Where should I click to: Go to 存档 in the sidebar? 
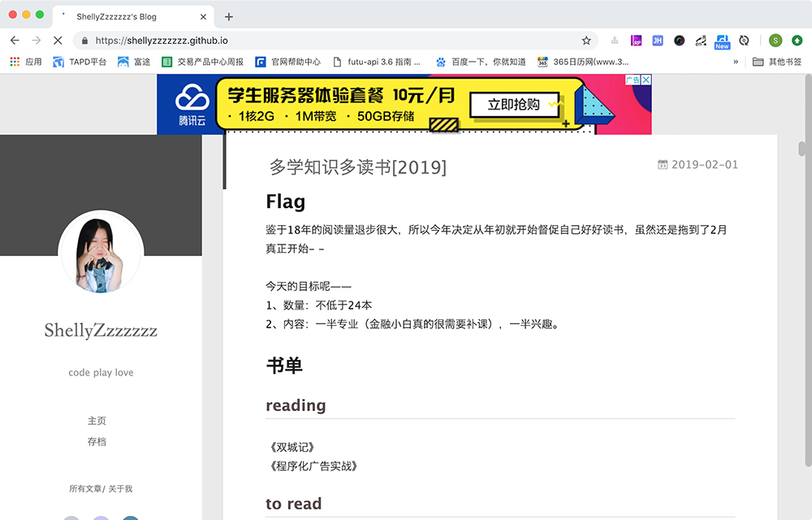coord(97,441)
